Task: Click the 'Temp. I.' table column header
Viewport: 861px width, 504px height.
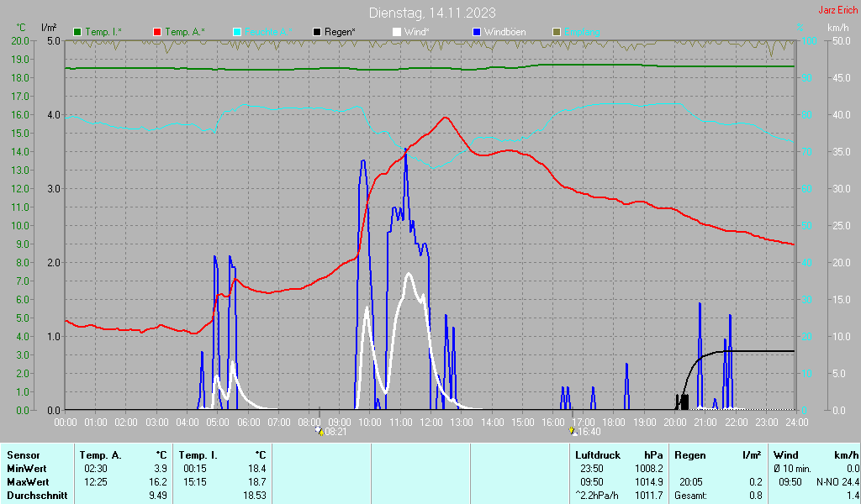Action: pyautogui.click(x=198, y=455)
